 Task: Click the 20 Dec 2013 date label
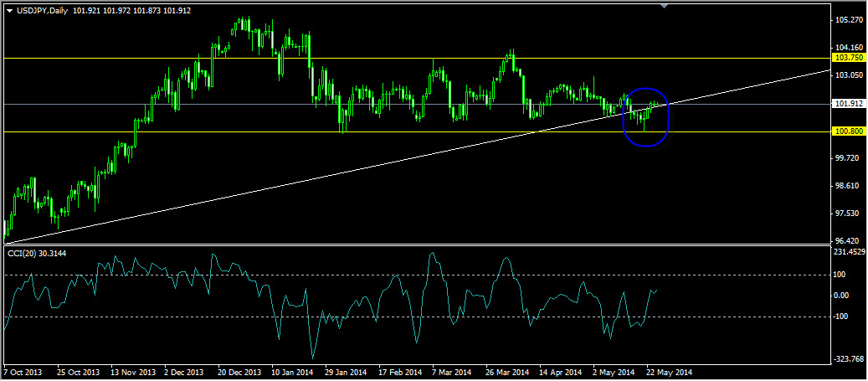tap(239, 372)
